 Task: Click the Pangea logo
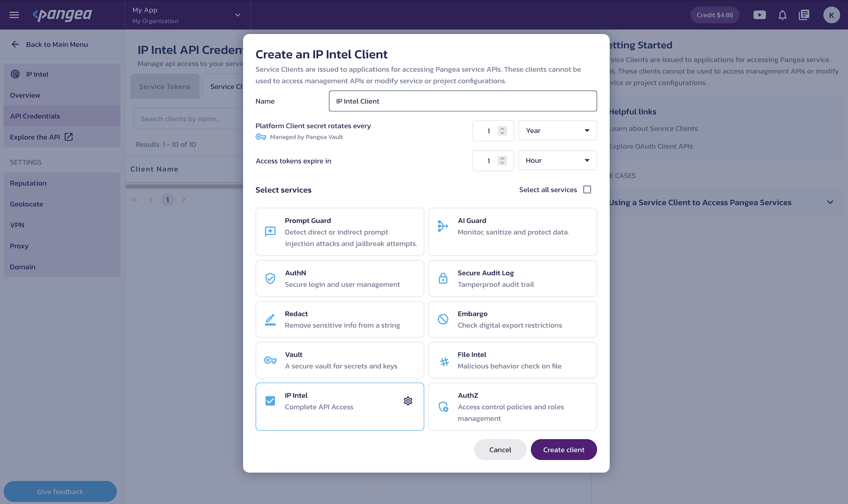click(x=62, y=15)
